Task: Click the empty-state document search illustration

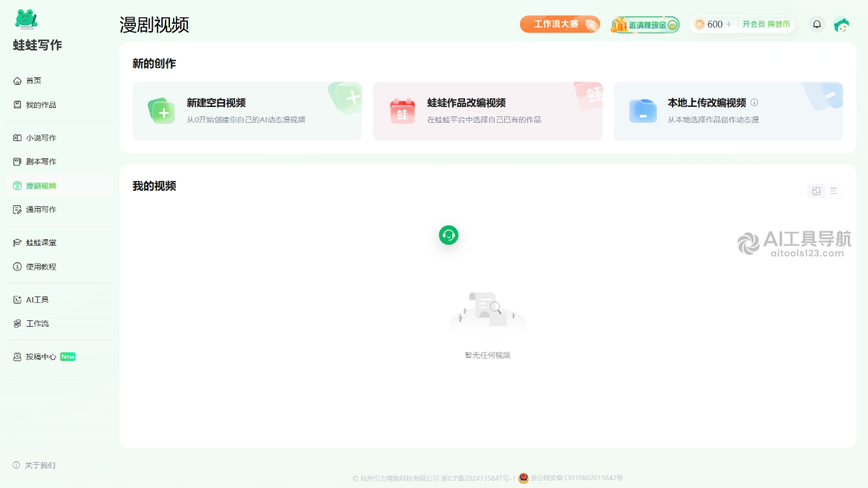Action: (488, 312)
